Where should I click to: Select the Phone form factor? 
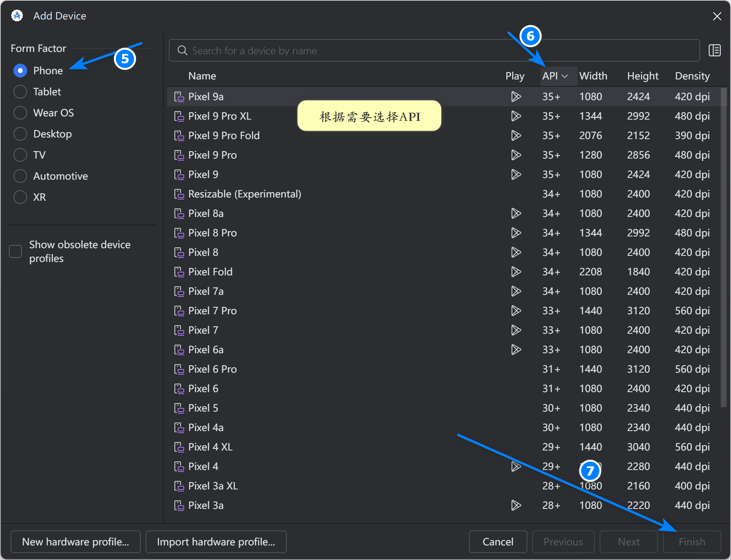20,71
